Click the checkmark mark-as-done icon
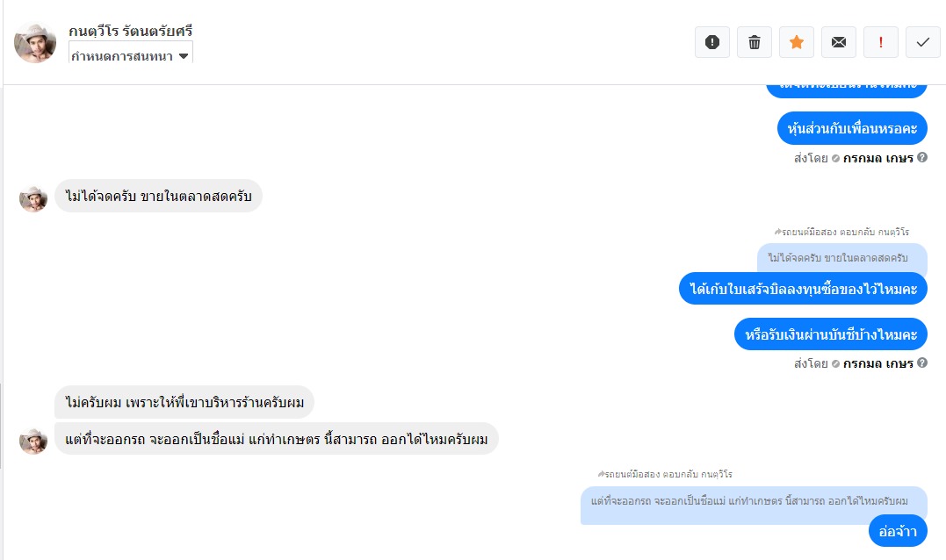Viewport: 946px width, 560px height. point(923,42)
